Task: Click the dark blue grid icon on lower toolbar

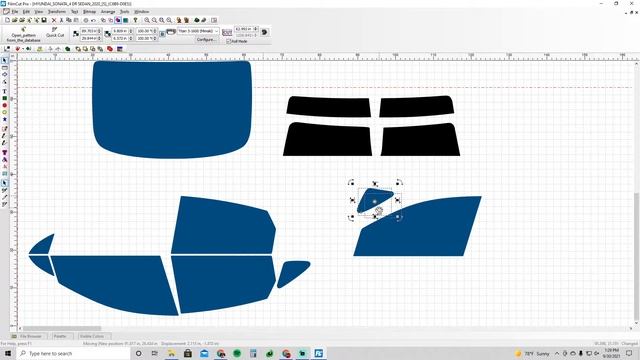Action: pos(120,49)
